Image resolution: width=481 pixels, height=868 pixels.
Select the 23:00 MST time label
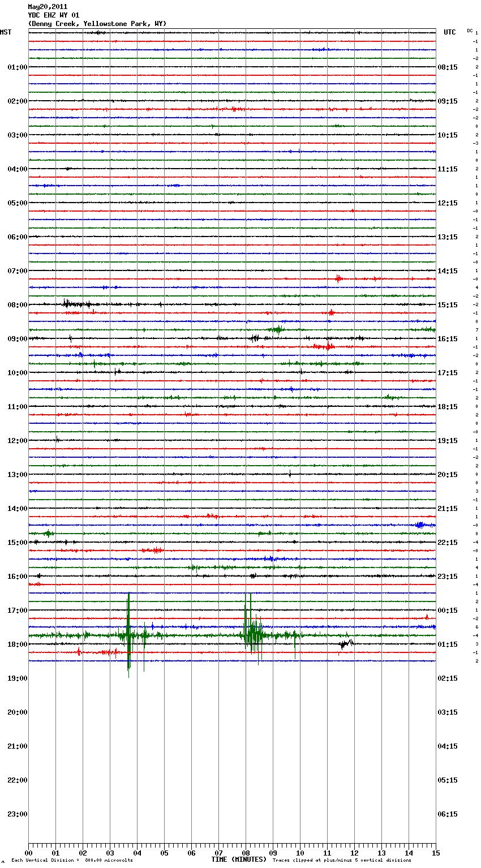click(x=17, y=814)
